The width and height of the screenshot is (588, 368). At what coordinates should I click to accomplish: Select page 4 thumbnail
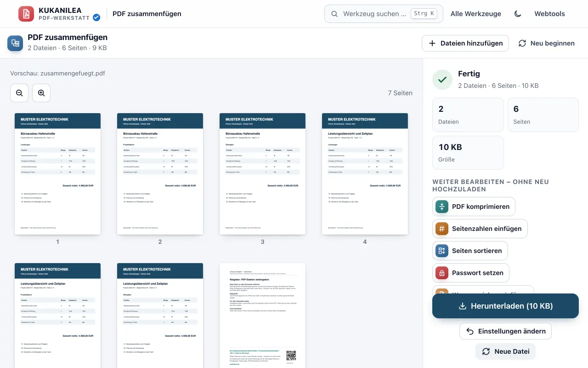365,174
